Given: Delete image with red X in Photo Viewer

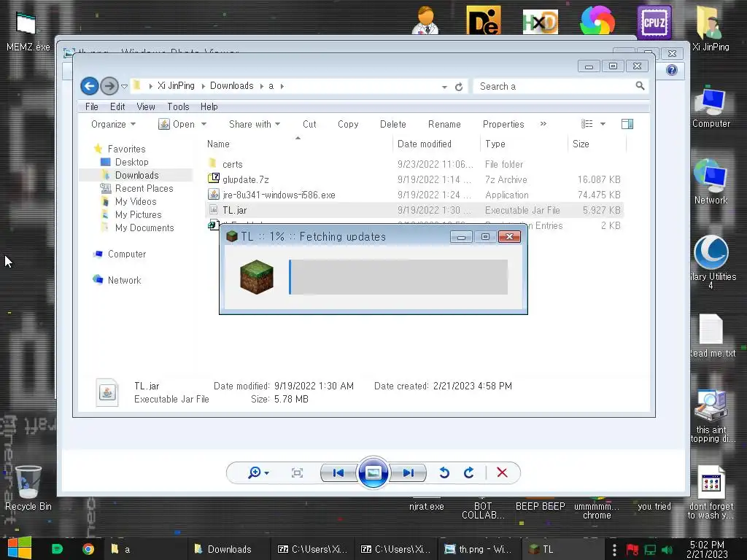Looking at the screenshot, I should (x=502, y=472).
